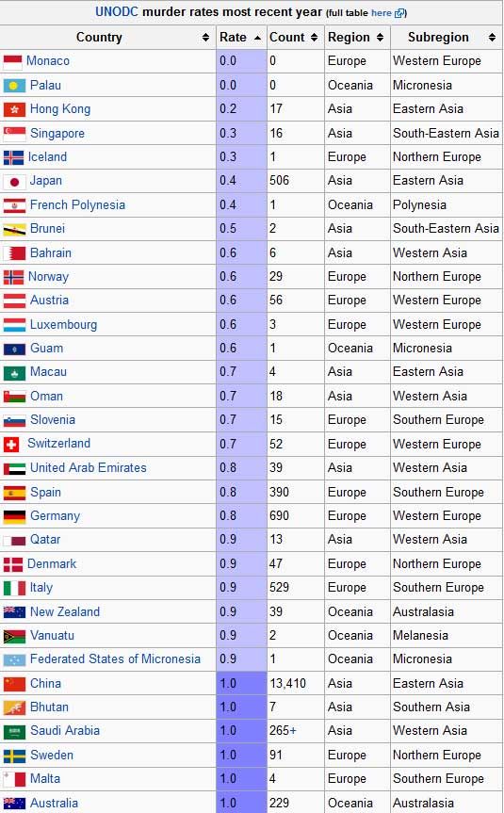This screenshot has width=504, height=813.
Task: Open the French Polynesia link
Action: pos(77,204)
